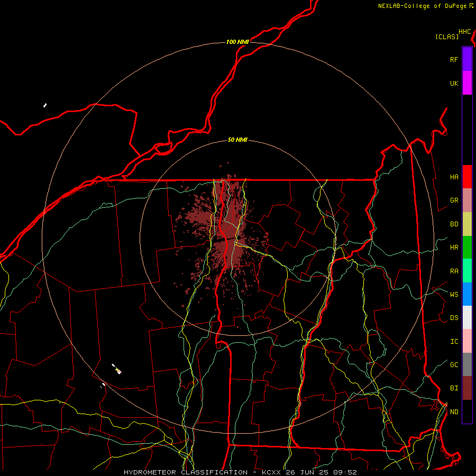Click the magenta UK legend color swatch

[x=467, y=83]
